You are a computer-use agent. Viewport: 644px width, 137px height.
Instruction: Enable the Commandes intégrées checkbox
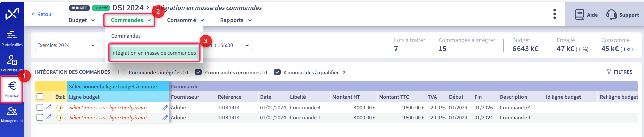tap(122, 72)
